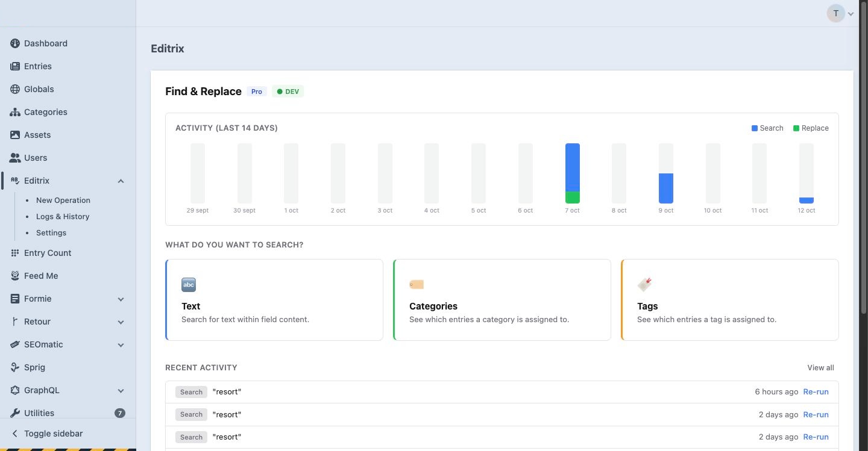Click the Sprig plant icon
Image resolution: width=868 pixels, height=451 pixels.
(15, 367)
